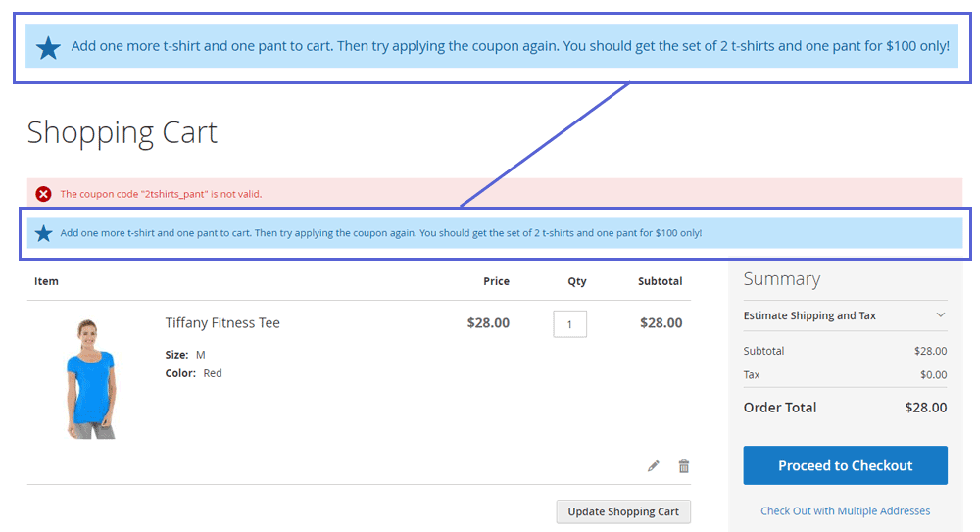Expand the Estimate Shipping and Tax chevron
The height and width of the screenshot is (532, 980).
[940, 315]
